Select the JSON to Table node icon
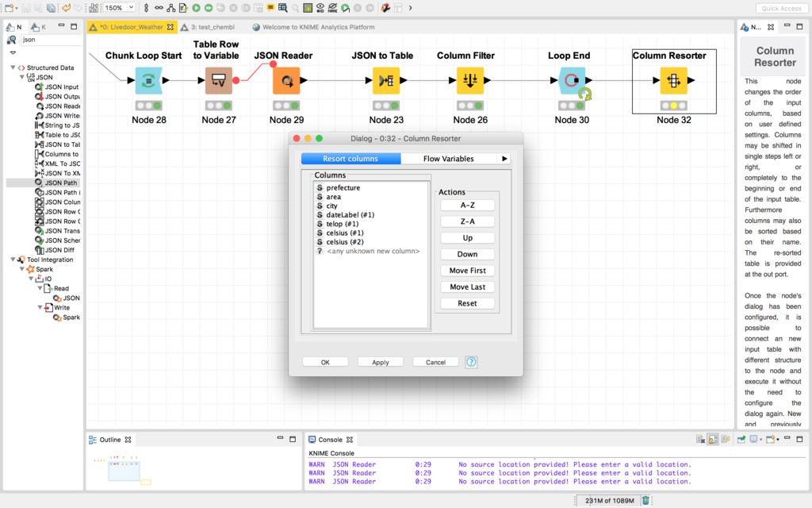 tap(386, 80)
